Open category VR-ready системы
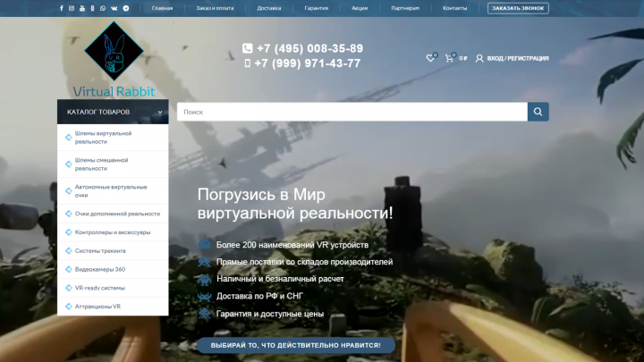This screenshot has height=362, width=644. [x=113, y=288]
